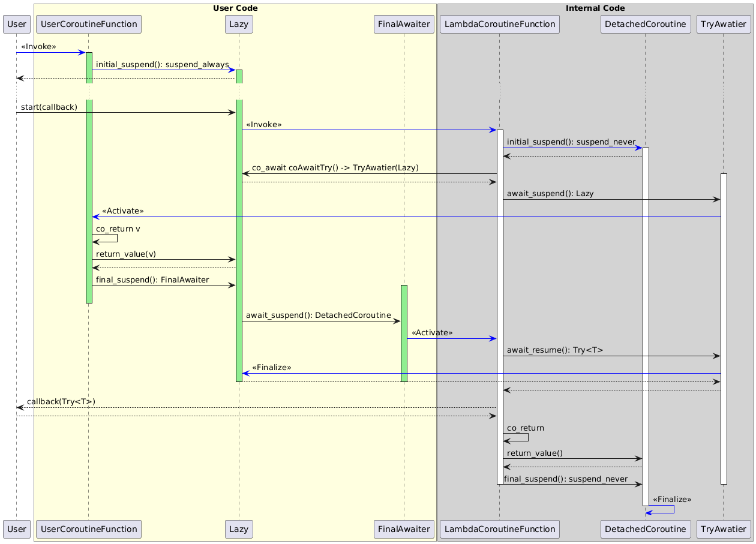
Task: Select the 'await_suspend(): Lazy' message label
Action: tap(550, 193)
